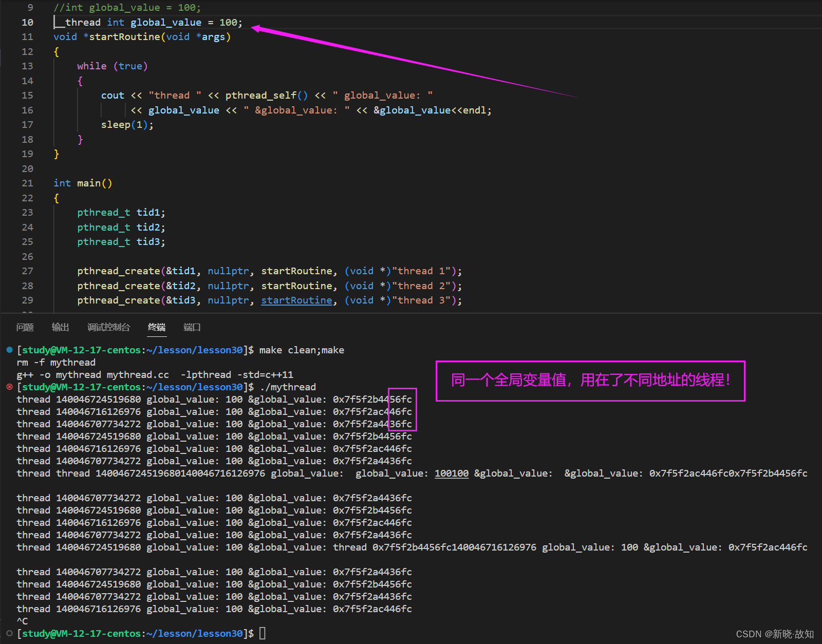Click line number 15 in the gutter
The height and width of the screenshot is (644, 822).
click(x=27, y=96)
